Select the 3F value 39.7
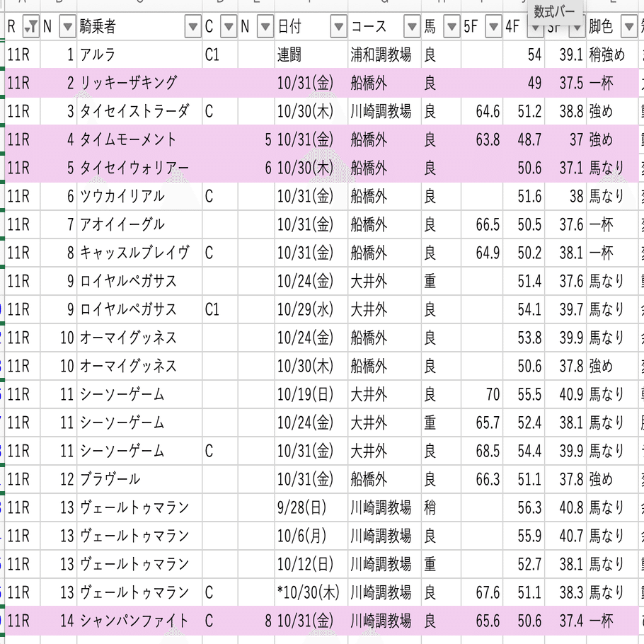This screenshot has width=644, height=644. [565, 309]
